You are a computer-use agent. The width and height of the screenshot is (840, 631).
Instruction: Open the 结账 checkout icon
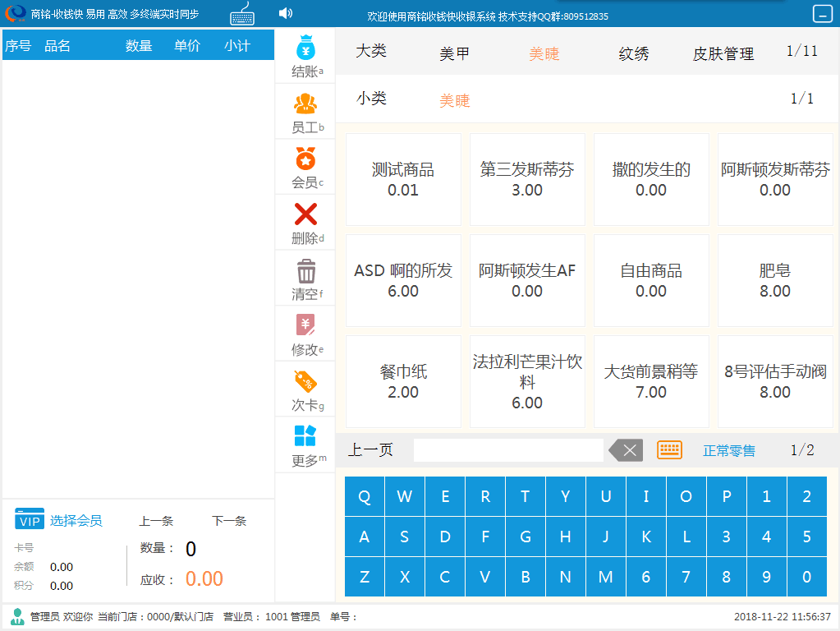(x=306, y=48)
